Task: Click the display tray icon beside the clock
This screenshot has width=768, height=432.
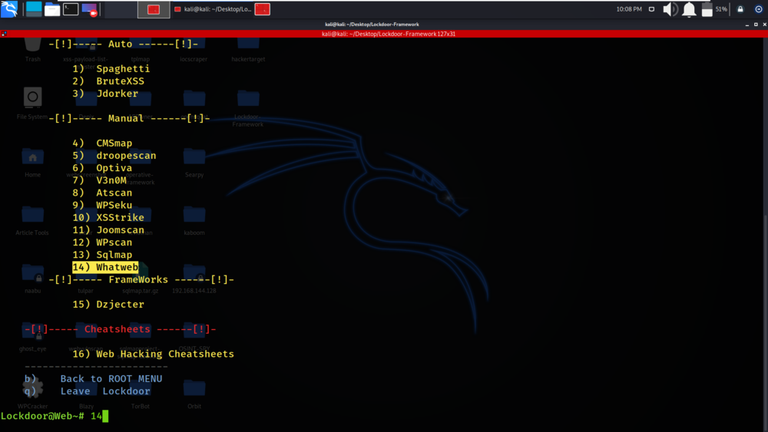Action: coord(651,9)
